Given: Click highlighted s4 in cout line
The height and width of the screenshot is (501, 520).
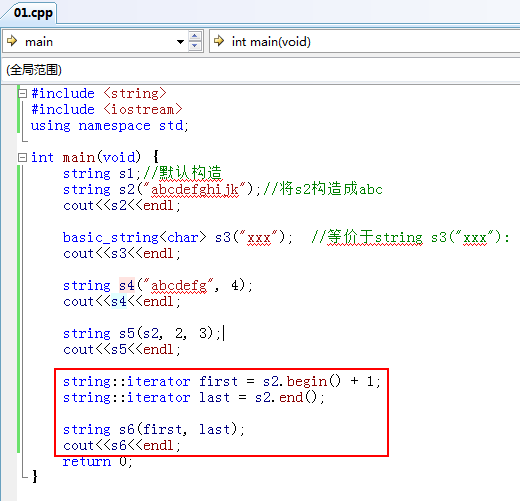Looking at the screenshot, I should point(119,301).
